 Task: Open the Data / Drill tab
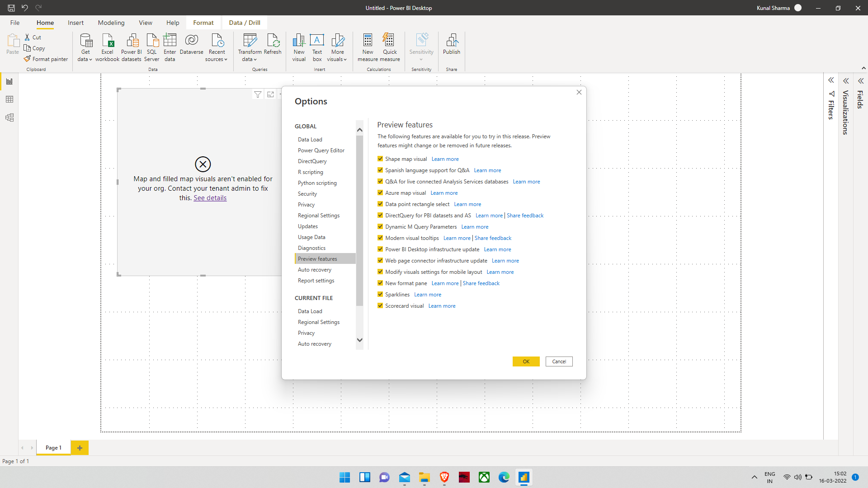(245, 23)
